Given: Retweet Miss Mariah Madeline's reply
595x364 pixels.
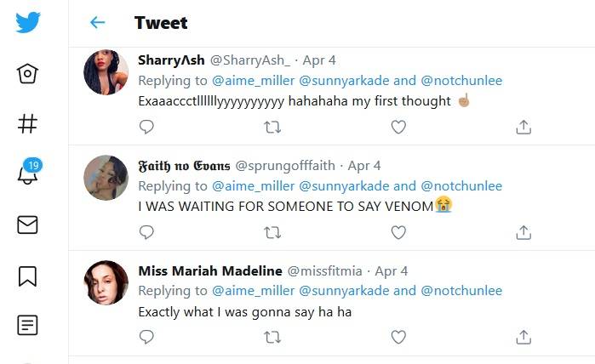Looking at the screenshot, I should [x=272, y=337].
